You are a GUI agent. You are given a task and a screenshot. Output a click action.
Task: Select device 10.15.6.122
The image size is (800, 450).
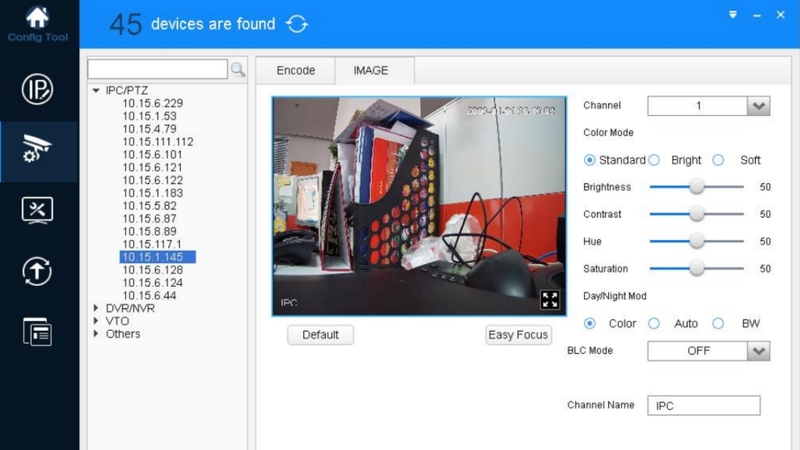(153, 180)
